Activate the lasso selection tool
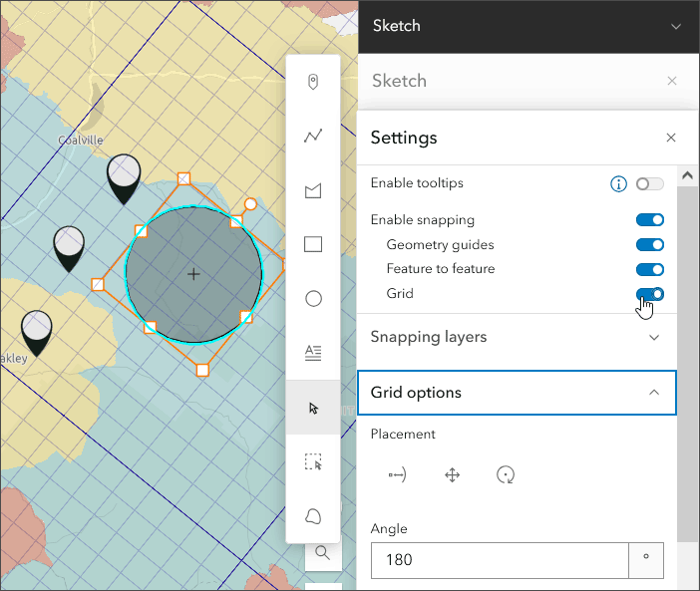The image size is (700, 591). point(313,516)
